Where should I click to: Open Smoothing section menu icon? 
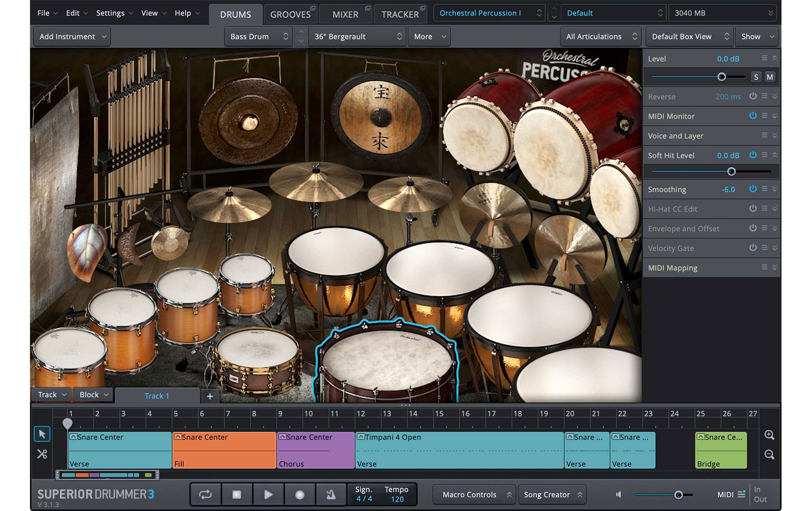764,189
